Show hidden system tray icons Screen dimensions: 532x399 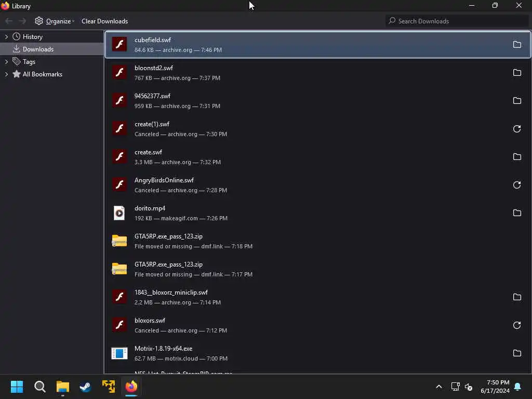tap(438, 387)
